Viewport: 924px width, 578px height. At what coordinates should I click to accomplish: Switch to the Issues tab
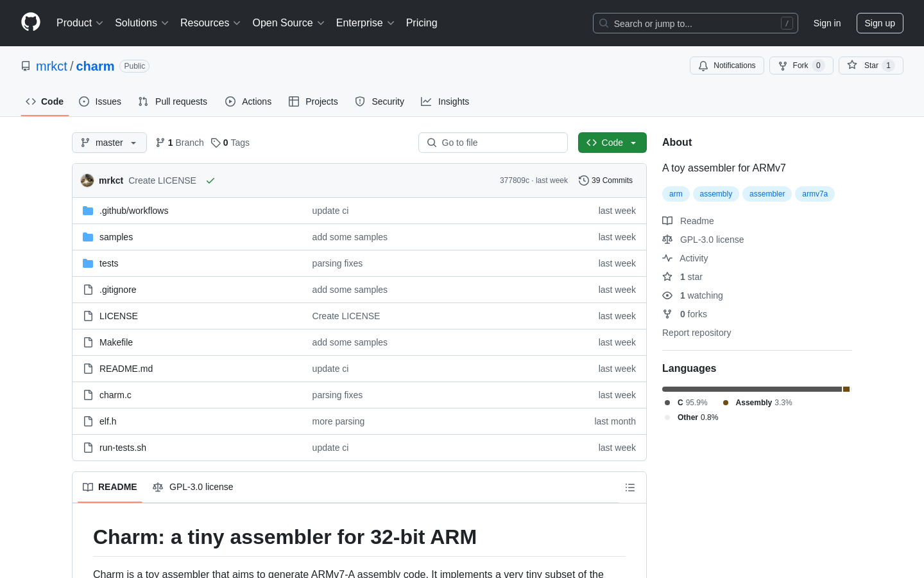pos(100,101)
